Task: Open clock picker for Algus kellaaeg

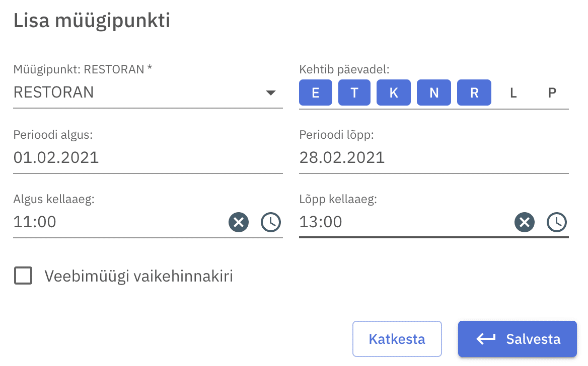Action: [x=271, y=222]
